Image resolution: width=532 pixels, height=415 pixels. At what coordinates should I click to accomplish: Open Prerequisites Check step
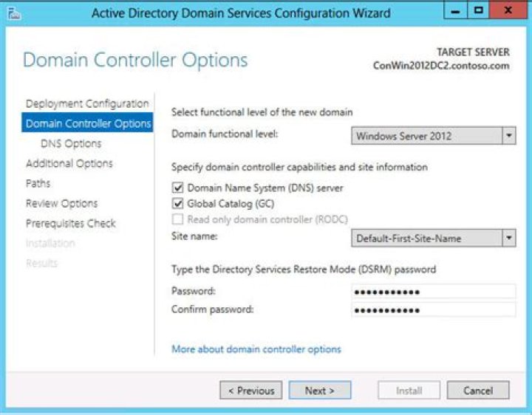click(x=71, y=223)
